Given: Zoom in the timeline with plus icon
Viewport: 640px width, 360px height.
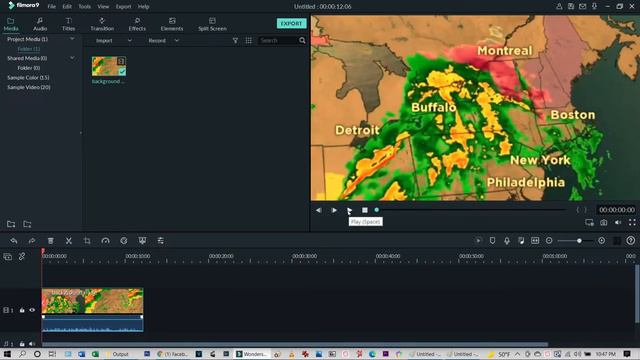Looking at the screenshot, I should 602,241.
